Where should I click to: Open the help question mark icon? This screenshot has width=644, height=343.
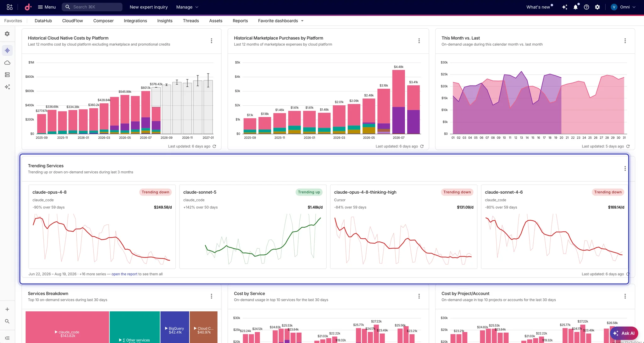(x=586, y=7)
